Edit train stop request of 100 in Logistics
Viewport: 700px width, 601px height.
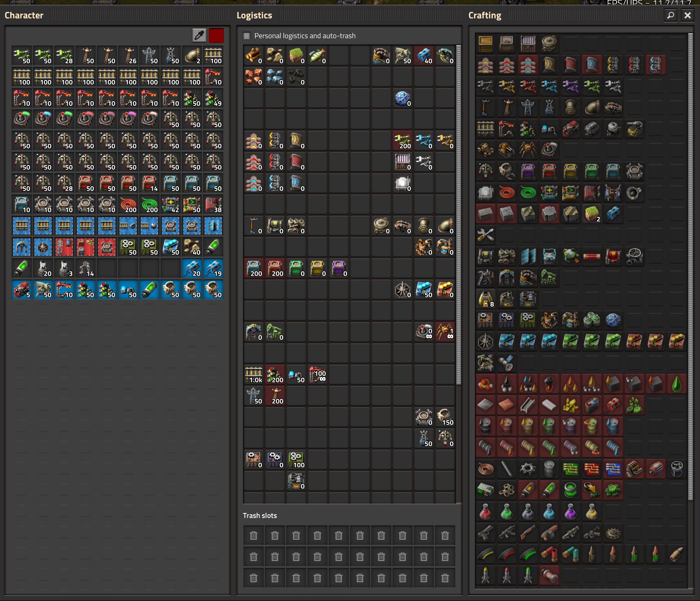coord(318,375)
